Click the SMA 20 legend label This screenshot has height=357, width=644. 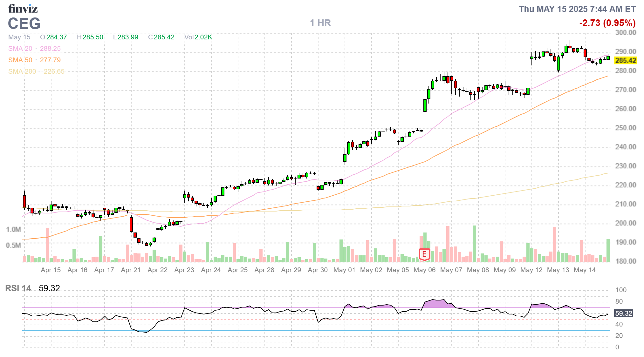click(x=20, y=49)
